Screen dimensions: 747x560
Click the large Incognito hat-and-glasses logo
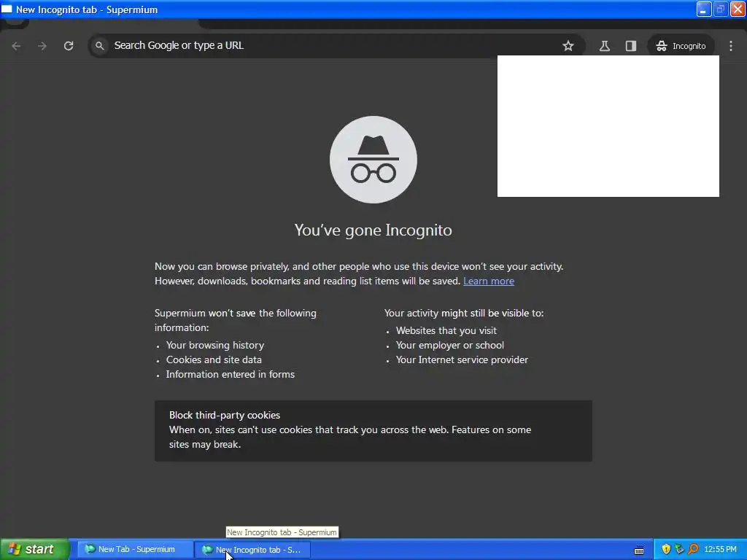point(373,160)
